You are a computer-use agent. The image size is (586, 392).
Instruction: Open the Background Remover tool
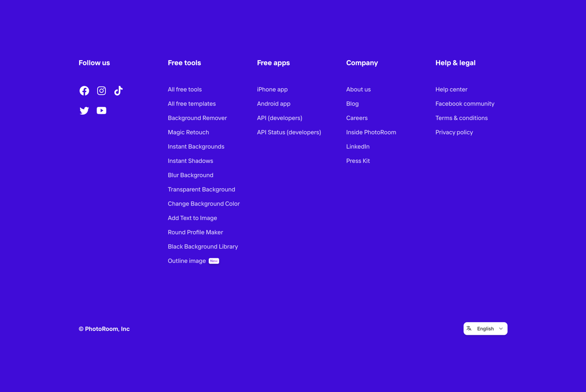pyautogui.click(x=197, y=118)
